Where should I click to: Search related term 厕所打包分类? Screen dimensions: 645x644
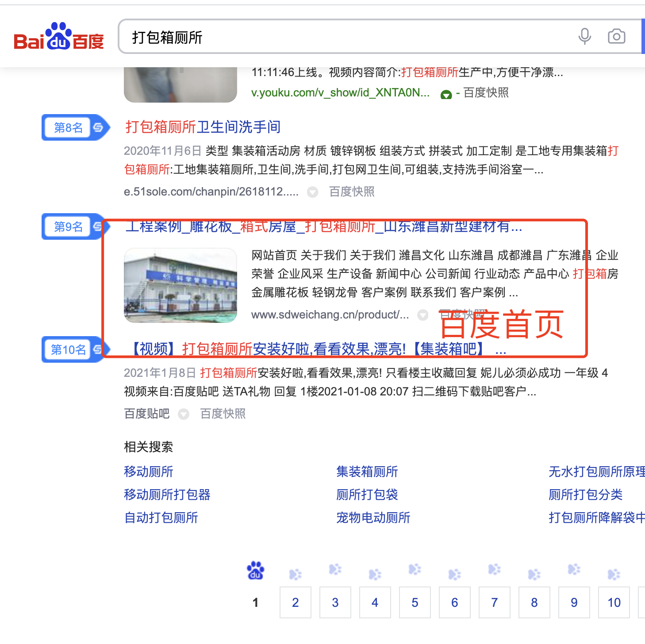586,494
